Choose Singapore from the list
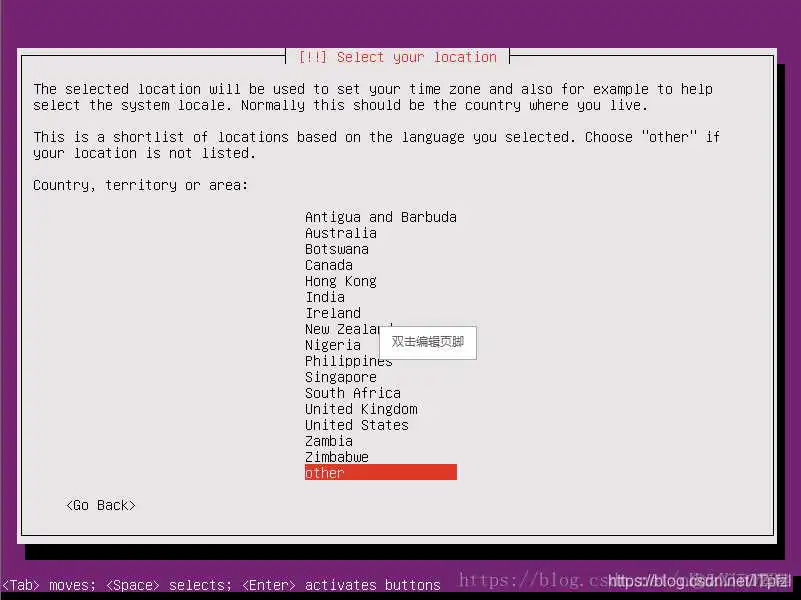This screenshot has width=801, height=600. 340,376
